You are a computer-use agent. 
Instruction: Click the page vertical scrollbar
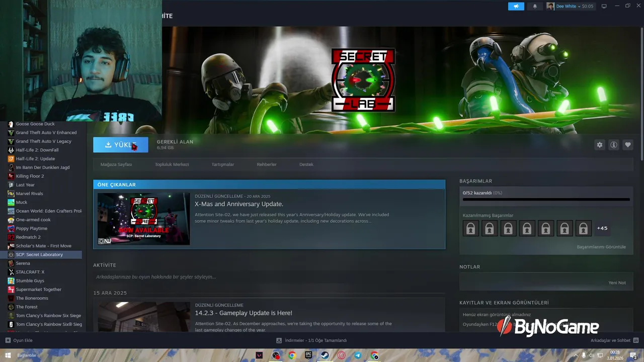tap(641, 94)
